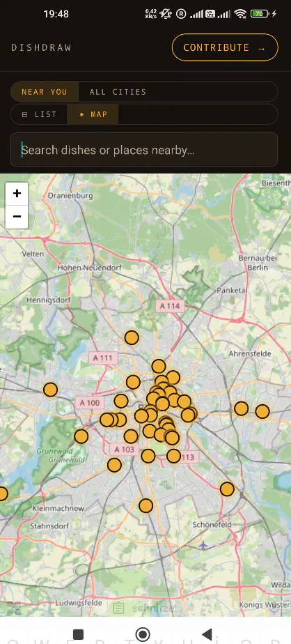Tap the Android home circle button
This screenshot has height=644, width=291.
pos(143,634)
